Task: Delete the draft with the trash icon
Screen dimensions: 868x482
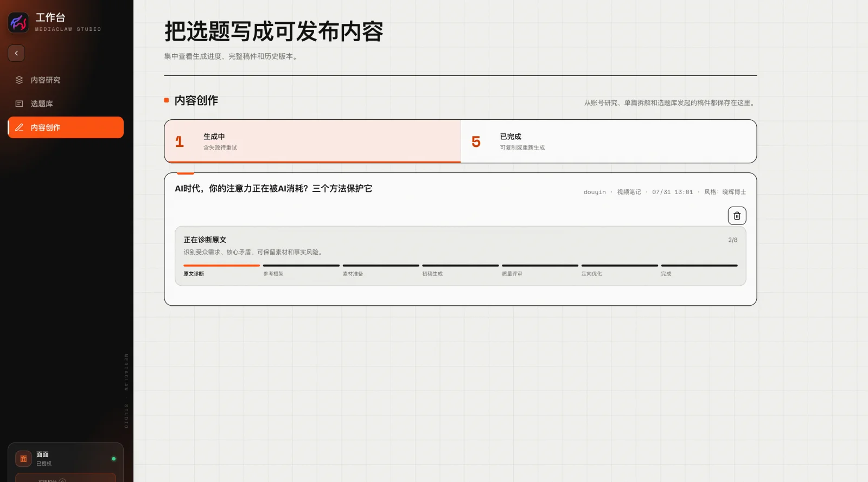Action: point(737,216)
